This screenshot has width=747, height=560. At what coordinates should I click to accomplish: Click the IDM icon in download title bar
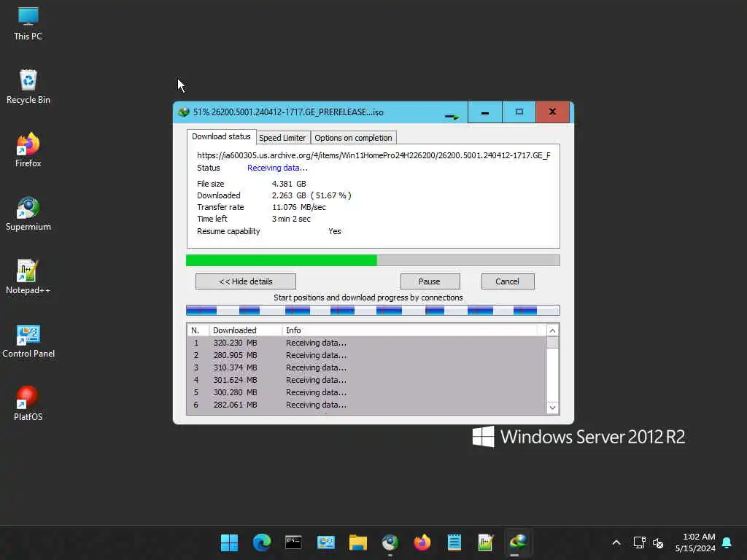point(183,112)
